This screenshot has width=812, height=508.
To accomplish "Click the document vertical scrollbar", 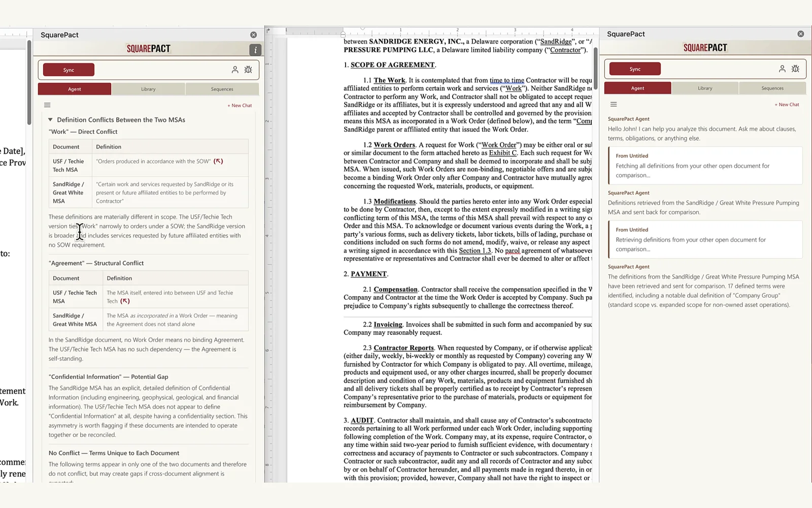I will 595,69.
